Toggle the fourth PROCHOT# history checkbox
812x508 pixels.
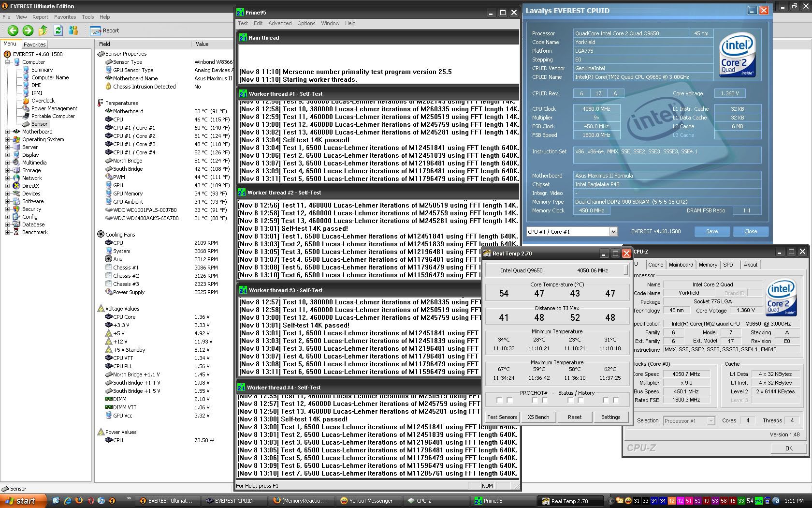(x=545, y=400)
